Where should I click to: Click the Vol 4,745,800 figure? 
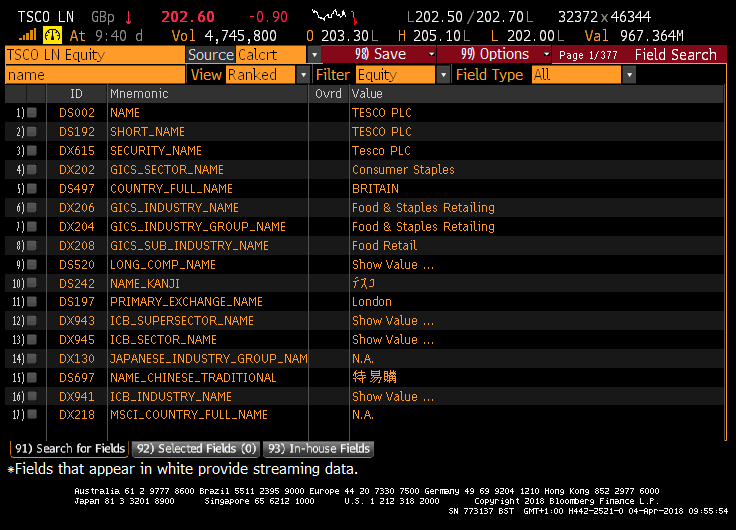[224, 36]
